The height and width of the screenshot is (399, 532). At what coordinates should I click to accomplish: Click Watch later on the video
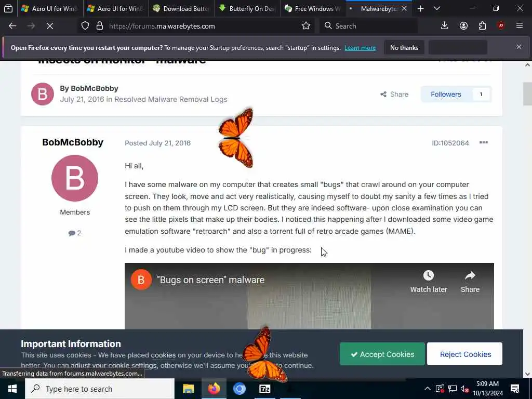(x=429, y=282)
